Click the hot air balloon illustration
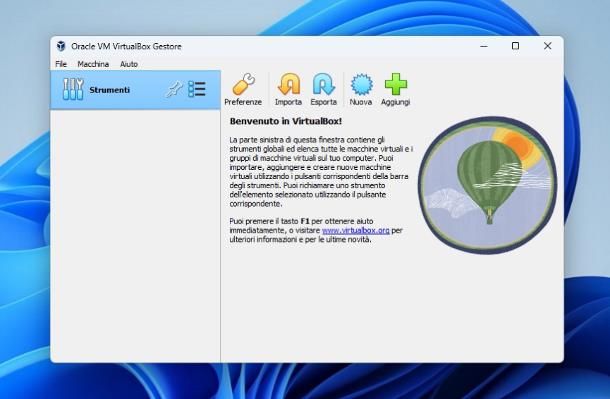 click(x=487, y=186)
